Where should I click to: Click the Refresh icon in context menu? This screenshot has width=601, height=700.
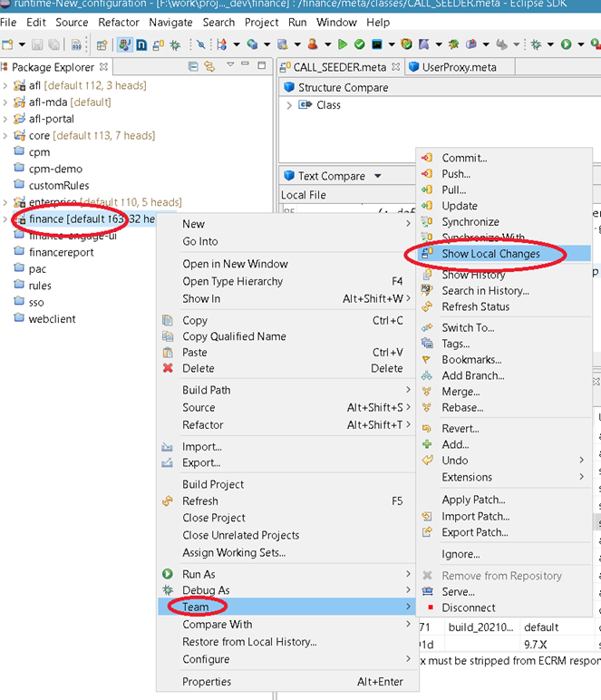[167, 501]
